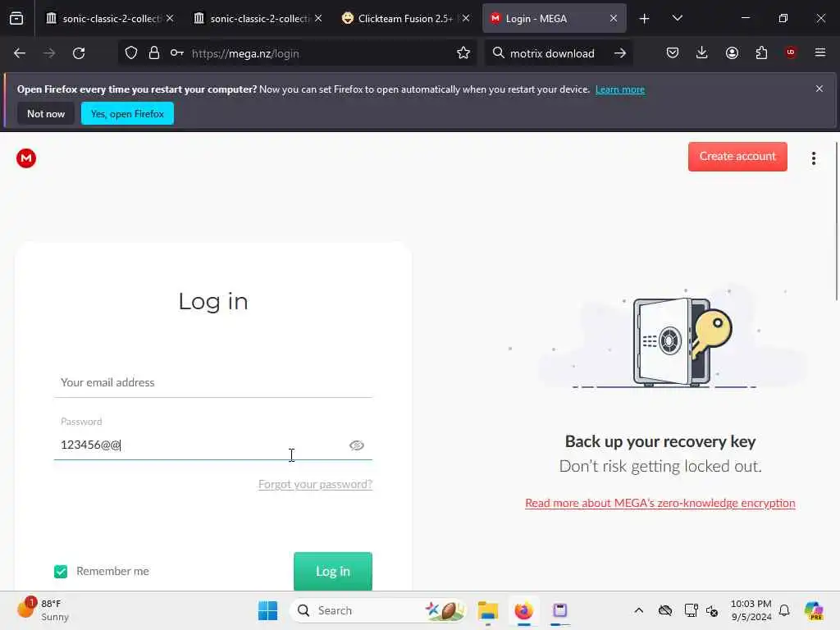This screenshot has height=630, width=840.
Task: Expand the list all tabs chevron
Action: (677, 18)
